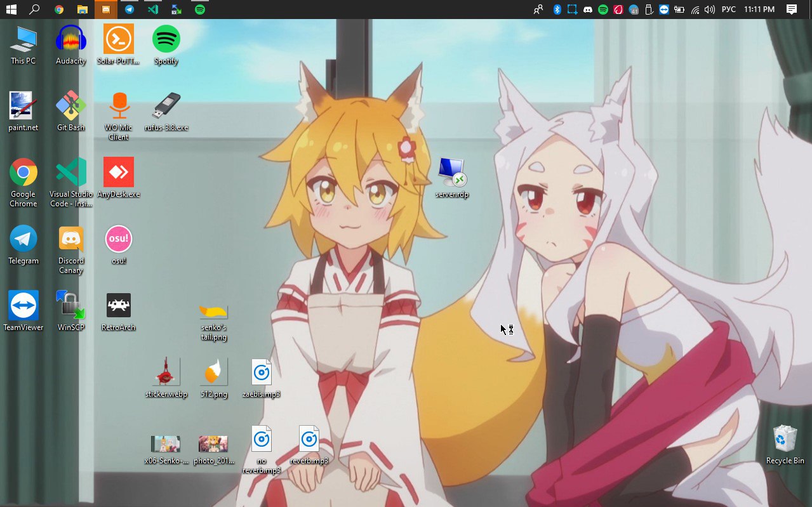812x507 pixels.
Task: Select the 512.png image file
Action: 213,378
